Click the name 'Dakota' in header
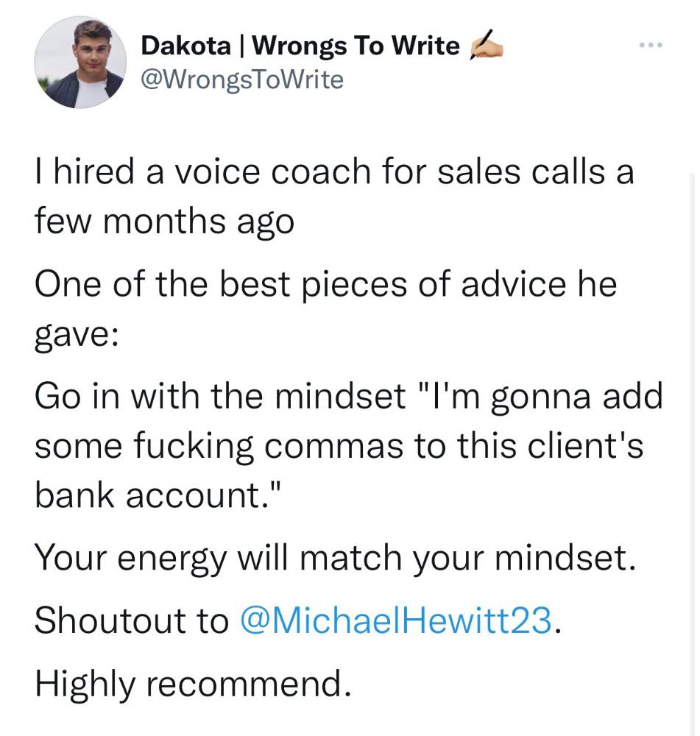This screenshot has height=736, width=700. (186, 46)
